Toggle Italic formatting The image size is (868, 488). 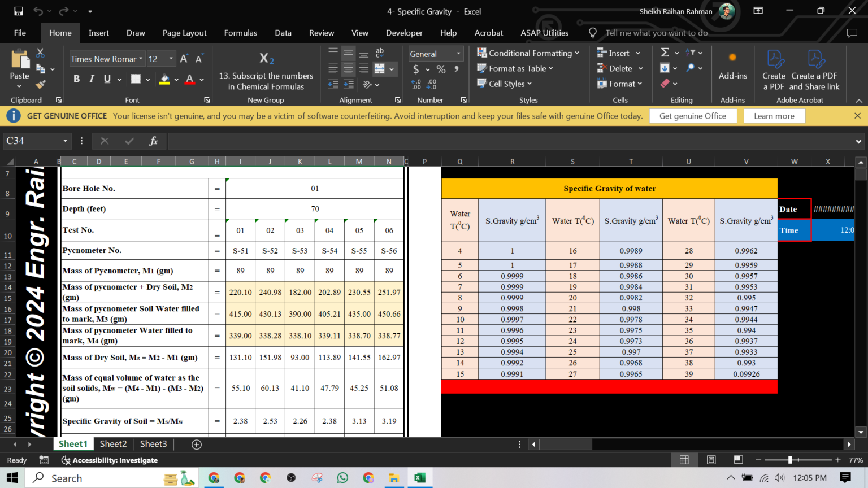92,79
